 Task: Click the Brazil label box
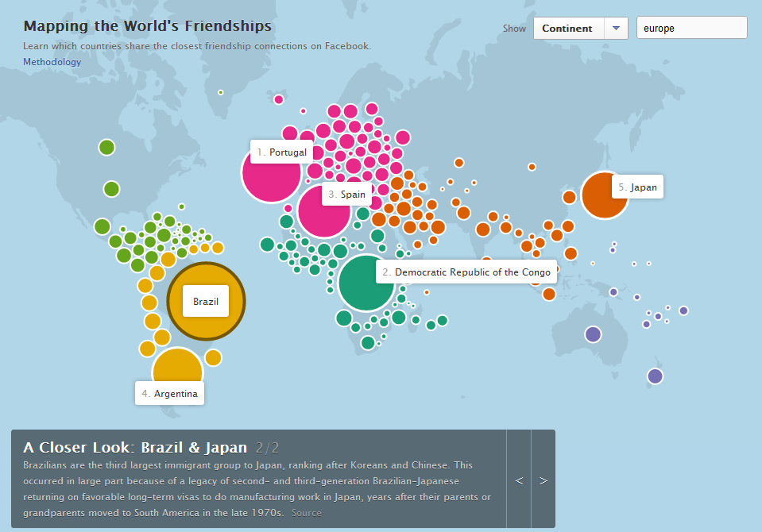(x=206, y=301)
